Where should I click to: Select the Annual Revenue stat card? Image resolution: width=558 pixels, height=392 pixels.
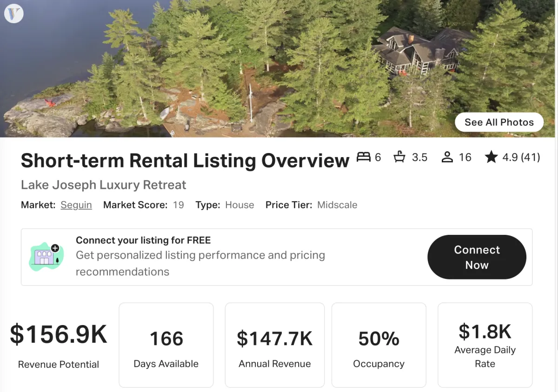tap(274, 345)
